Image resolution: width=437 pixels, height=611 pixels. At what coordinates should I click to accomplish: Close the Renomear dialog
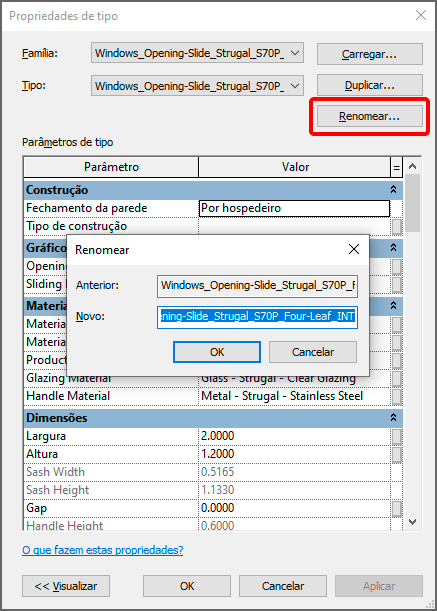(354, 249)
